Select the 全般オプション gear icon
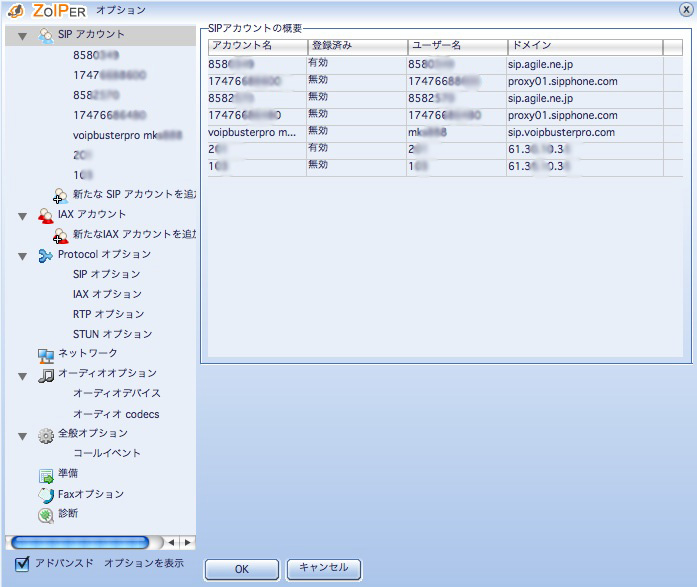 tap(45, 435)
